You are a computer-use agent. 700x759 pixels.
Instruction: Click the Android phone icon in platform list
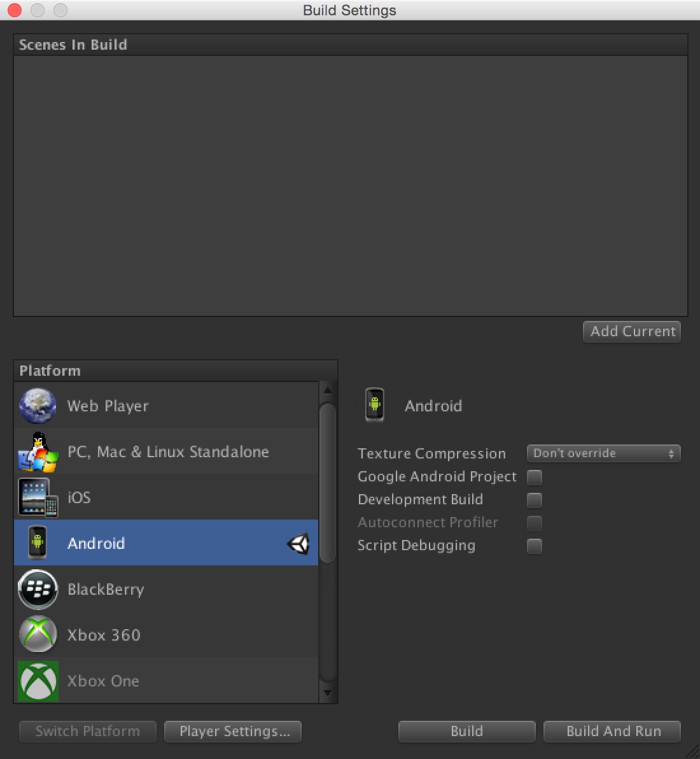click(x=38, y=543)
